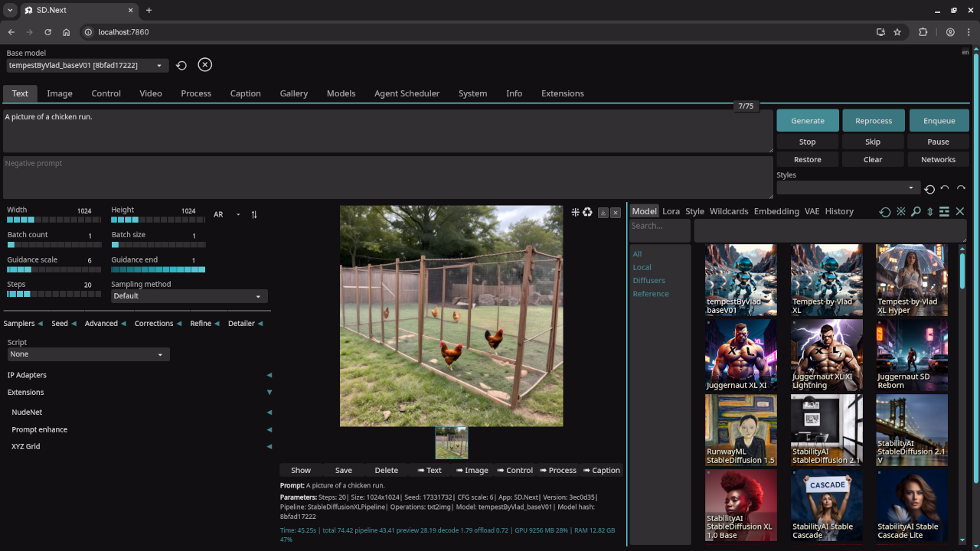Click the networks Search field
This screenshot has height=551, width=980.
coord(659,230)
